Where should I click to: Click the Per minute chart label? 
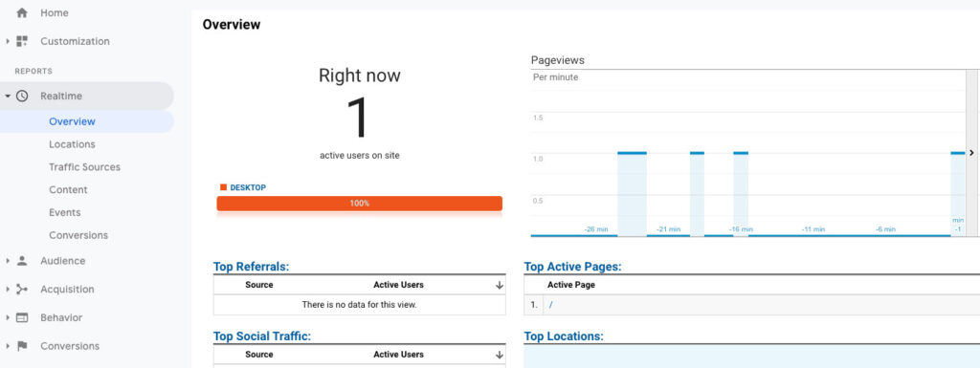click(556, 77)
